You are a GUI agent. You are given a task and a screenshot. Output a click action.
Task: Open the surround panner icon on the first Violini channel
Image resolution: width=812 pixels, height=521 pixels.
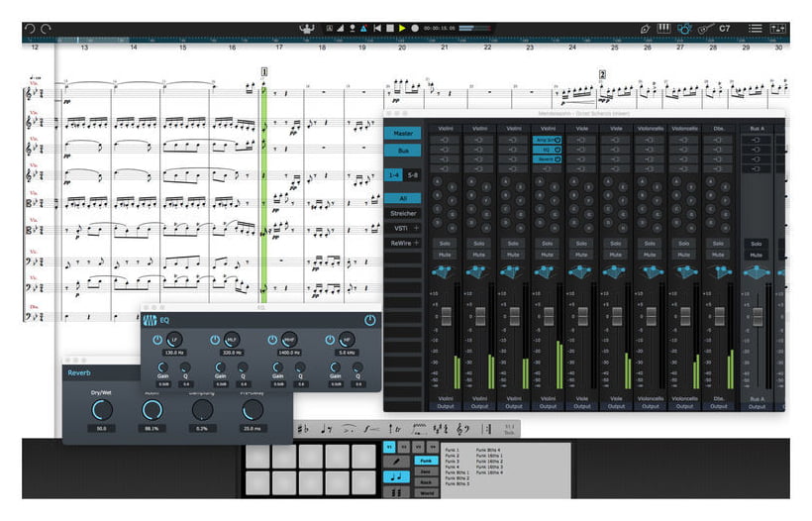click(443, 271)
